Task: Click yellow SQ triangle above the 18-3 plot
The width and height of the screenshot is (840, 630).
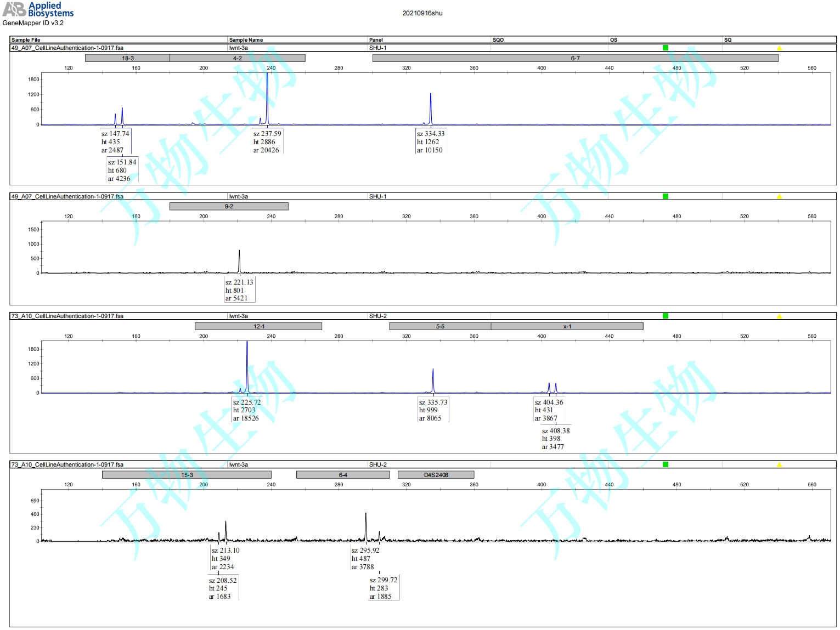Action: 779,48
